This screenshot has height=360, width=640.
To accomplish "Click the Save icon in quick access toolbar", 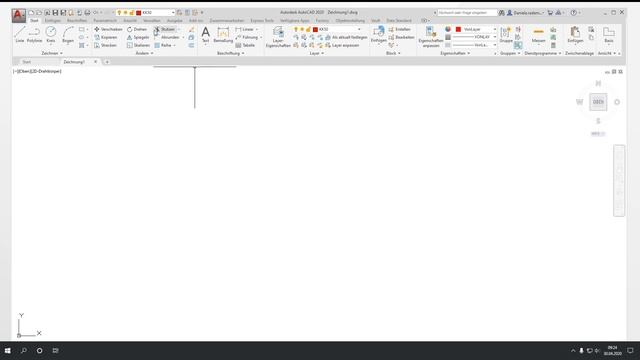I will (55, 13).
